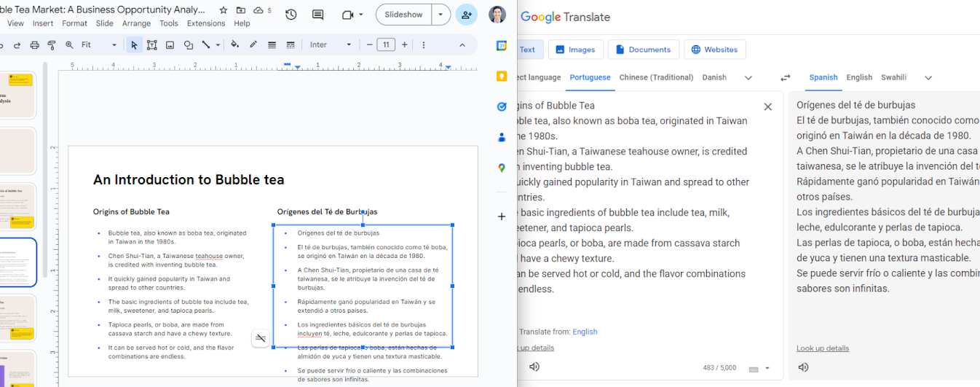Open the Slideshow options dropdown arrow
This screenshot has height=387, width=980.
440,15
